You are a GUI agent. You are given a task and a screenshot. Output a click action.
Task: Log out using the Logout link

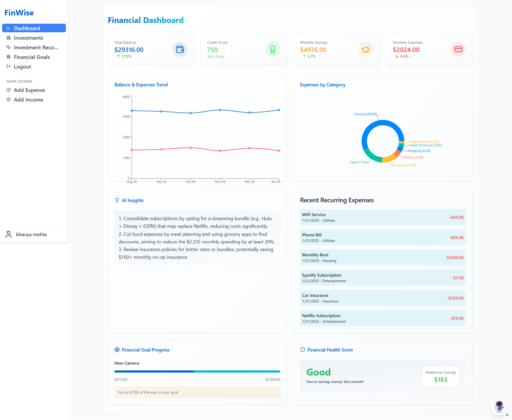22,67
